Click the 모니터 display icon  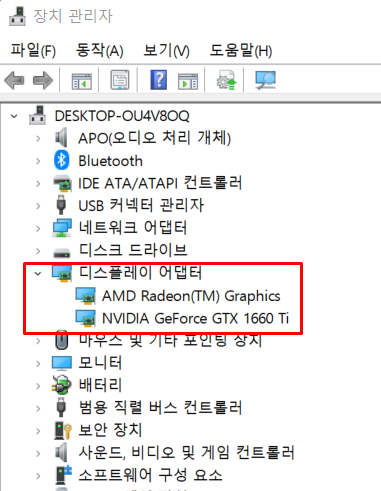click(x=62, y=363)
